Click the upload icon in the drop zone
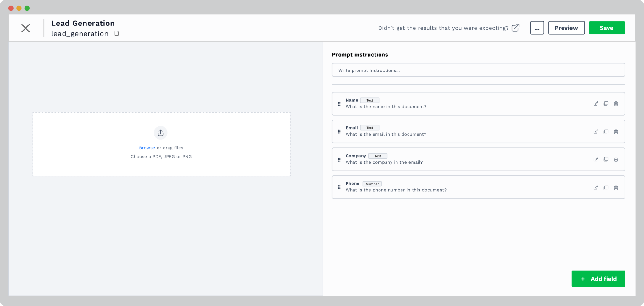Image resolution: width=644 pixels, height=306 pixels. click(x=161, y=132)
